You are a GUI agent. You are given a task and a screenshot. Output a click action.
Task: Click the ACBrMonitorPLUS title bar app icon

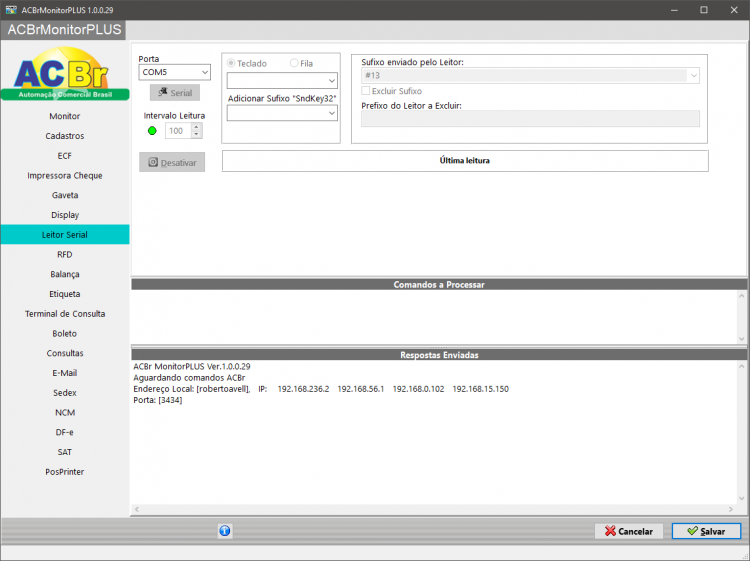point(11,10)
